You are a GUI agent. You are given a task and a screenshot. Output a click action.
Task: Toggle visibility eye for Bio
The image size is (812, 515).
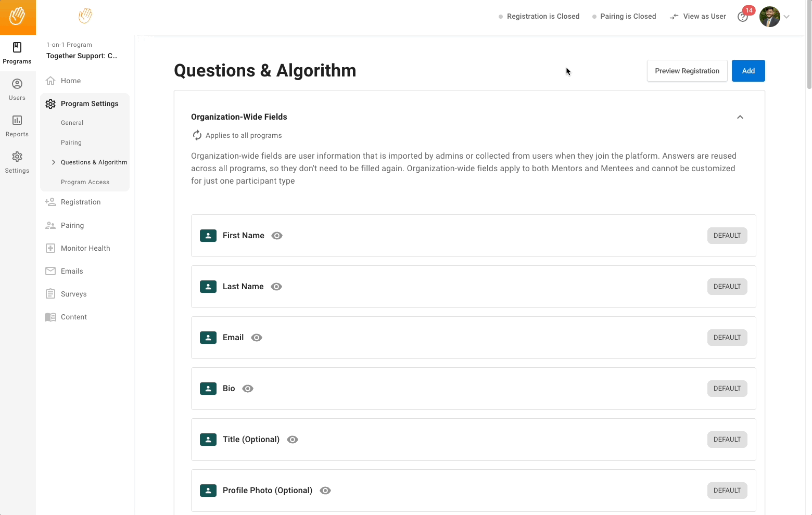coord(248,389)
